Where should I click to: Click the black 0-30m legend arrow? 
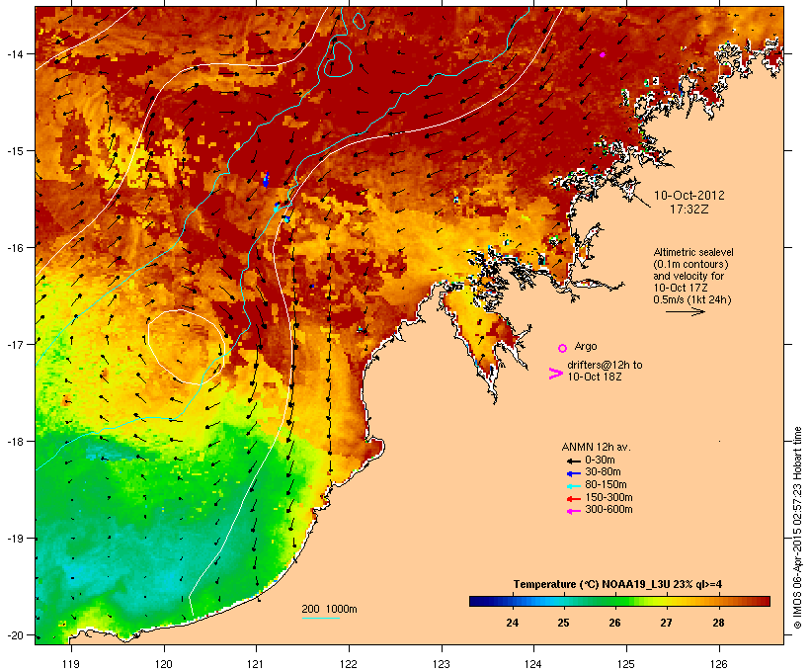(x=573, y=462)
